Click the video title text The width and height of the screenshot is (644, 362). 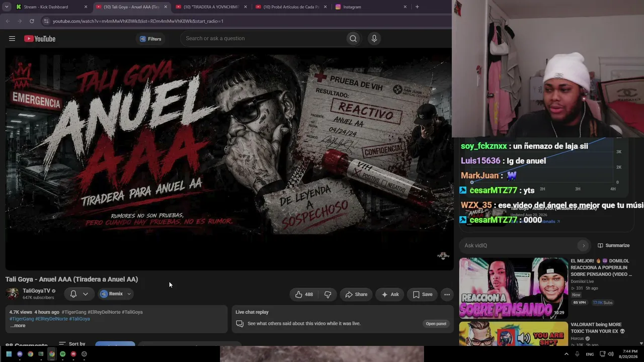coord(71,280)
